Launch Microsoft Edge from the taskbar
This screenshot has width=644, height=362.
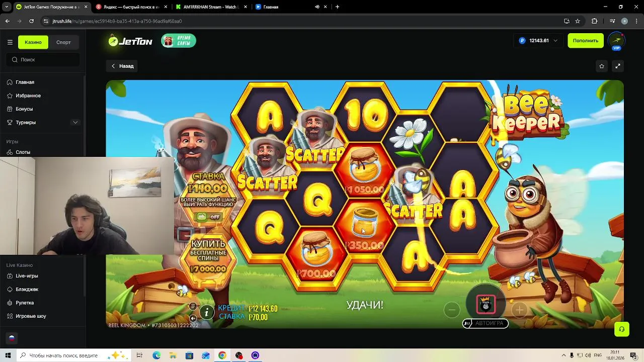pyautogui.click(x=156, y=355)
